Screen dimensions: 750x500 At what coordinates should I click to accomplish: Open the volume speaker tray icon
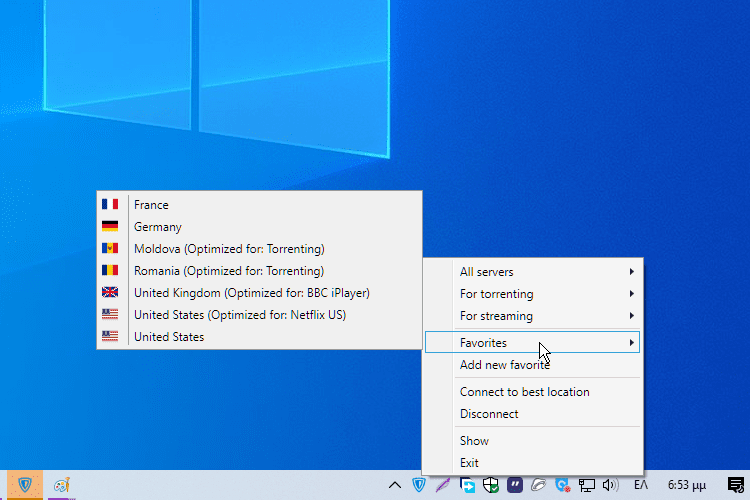[610, 485]
